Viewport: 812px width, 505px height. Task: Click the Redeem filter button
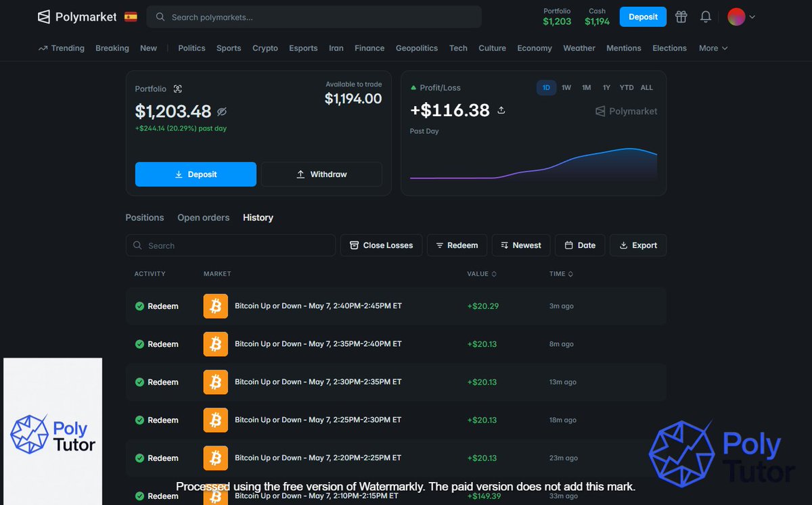pyautogui.click(x=457, y=245)
